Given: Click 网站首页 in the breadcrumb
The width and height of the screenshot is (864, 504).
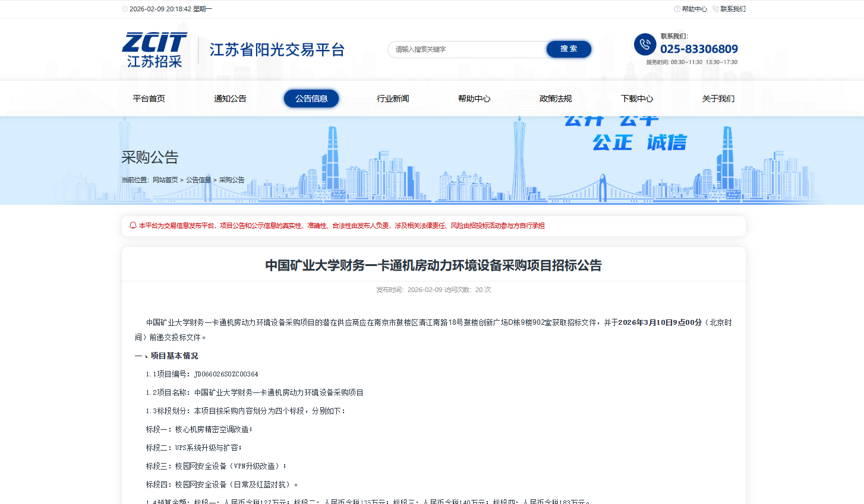Looking at the screenshot, I should point(165,180).
